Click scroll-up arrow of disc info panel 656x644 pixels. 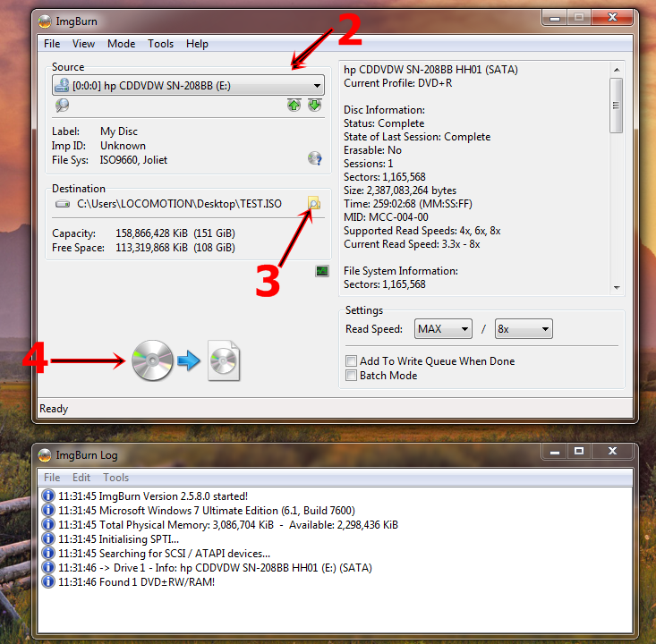617,70
